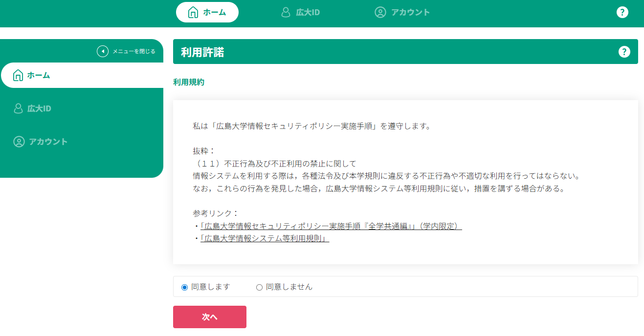The width and height of the screenshot is (644, 336).
Task: Click the メニューを閉じる text in the sidebar
Action: pos(134,51)
